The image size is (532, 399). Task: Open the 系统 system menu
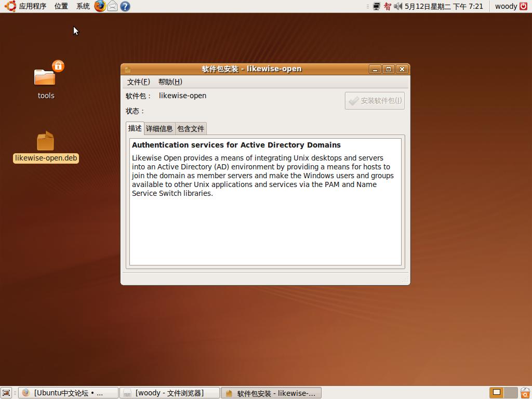[83, 6]
